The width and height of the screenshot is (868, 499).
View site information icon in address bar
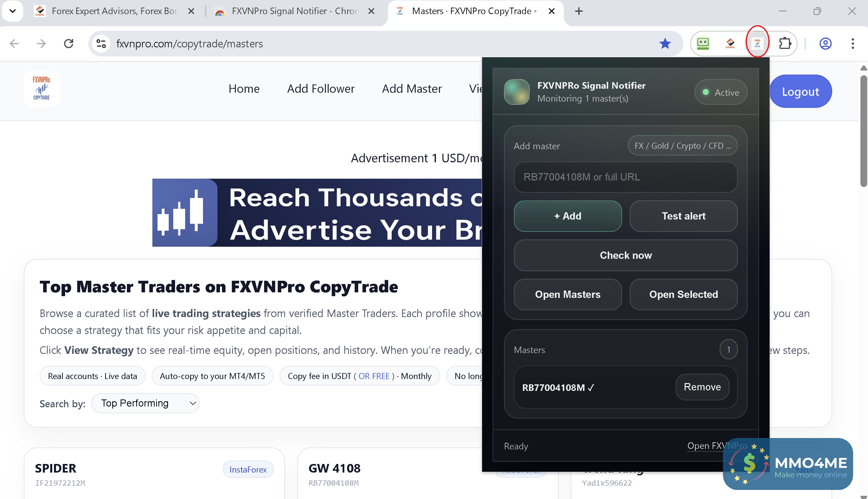[101, 44]
